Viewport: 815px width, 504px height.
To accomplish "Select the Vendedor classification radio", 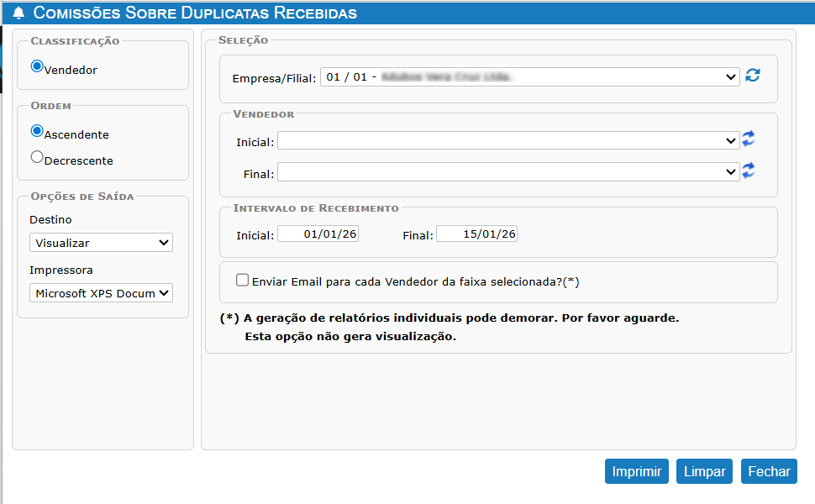I will (37, 66).
